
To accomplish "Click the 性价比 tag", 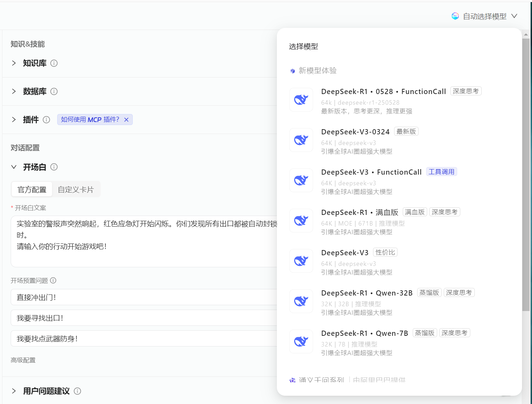I will tap(385, 252).
